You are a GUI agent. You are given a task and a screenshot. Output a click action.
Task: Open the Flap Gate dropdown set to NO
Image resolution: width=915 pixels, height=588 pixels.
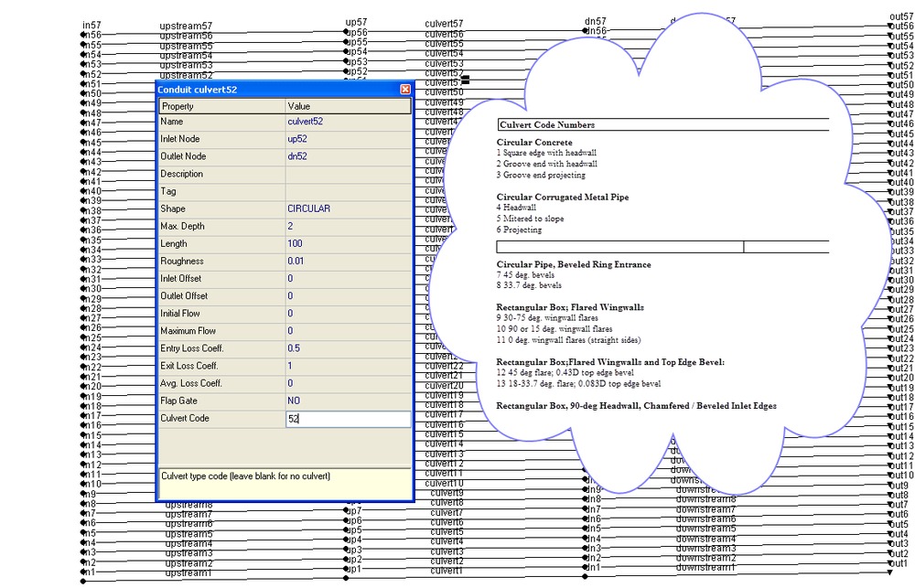[x=311, y=401]
